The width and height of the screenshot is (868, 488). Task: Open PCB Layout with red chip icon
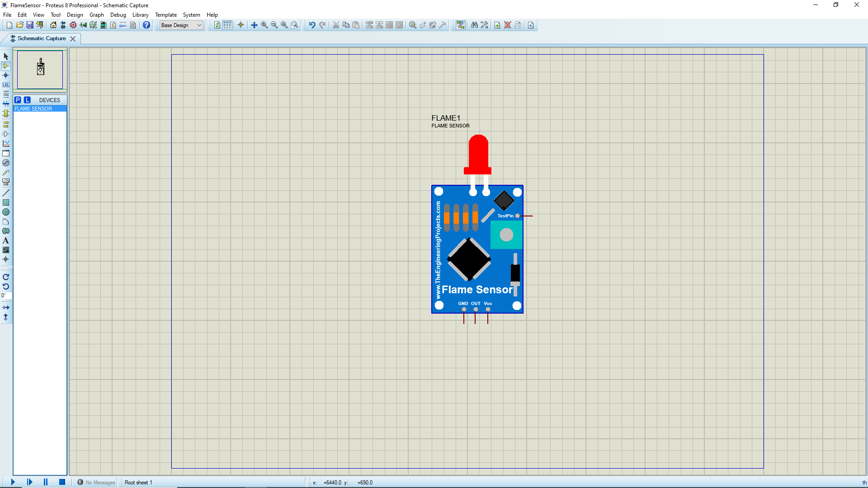pos(73,25)
